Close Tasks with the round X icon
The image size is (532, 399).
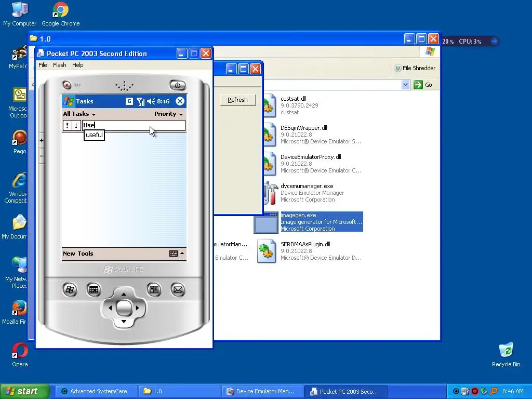[180, 101]
